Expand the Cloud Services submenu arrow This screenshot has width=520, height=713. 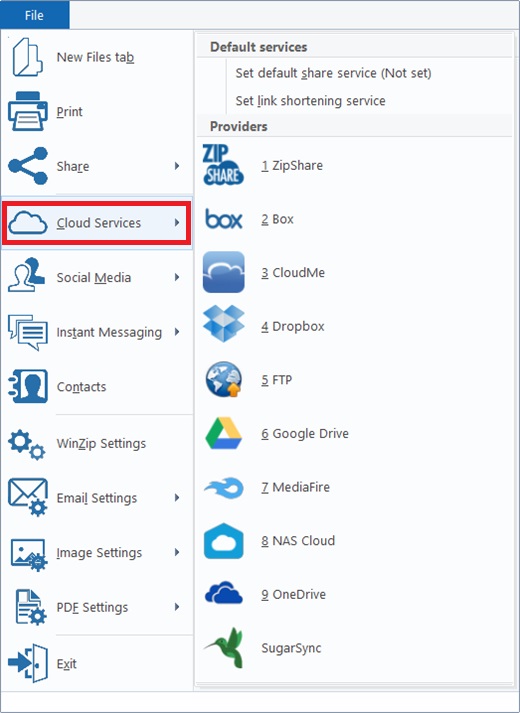click(x=177, y=222)
